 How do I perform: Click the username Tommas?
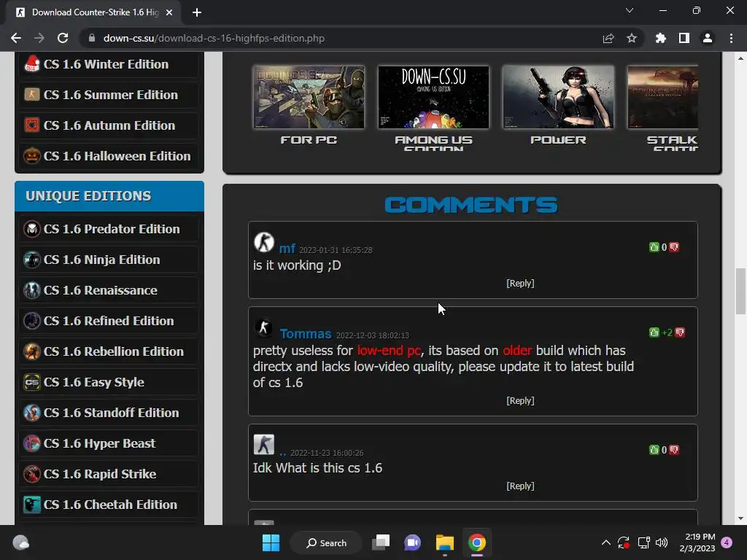coord(306,334)
